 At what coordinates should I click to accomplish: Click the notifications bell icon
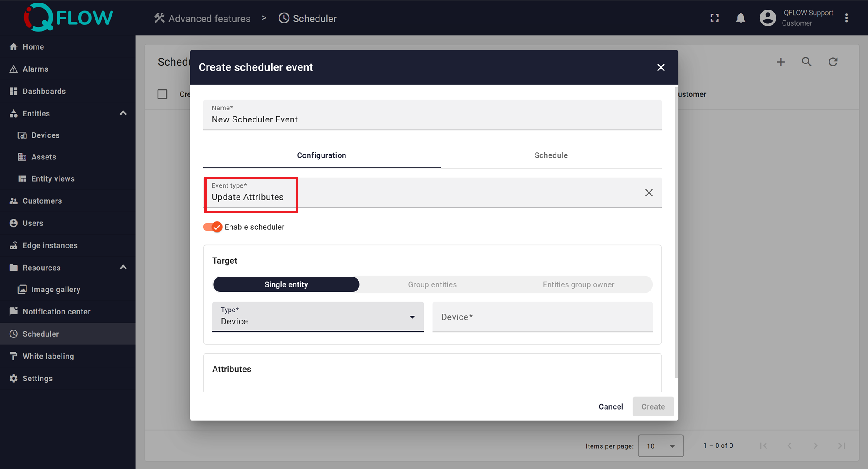click(740, 18)
